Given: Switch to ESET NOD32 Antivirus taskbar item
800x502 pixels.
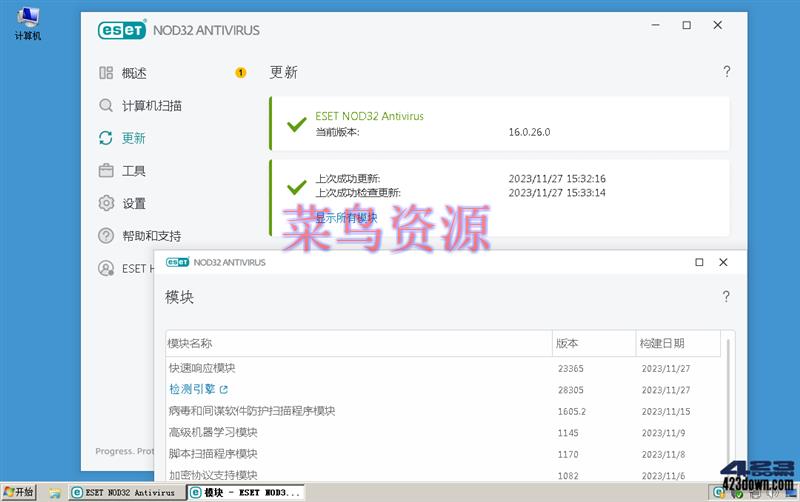Looking at the screenshot, I should tap(123, 492).
